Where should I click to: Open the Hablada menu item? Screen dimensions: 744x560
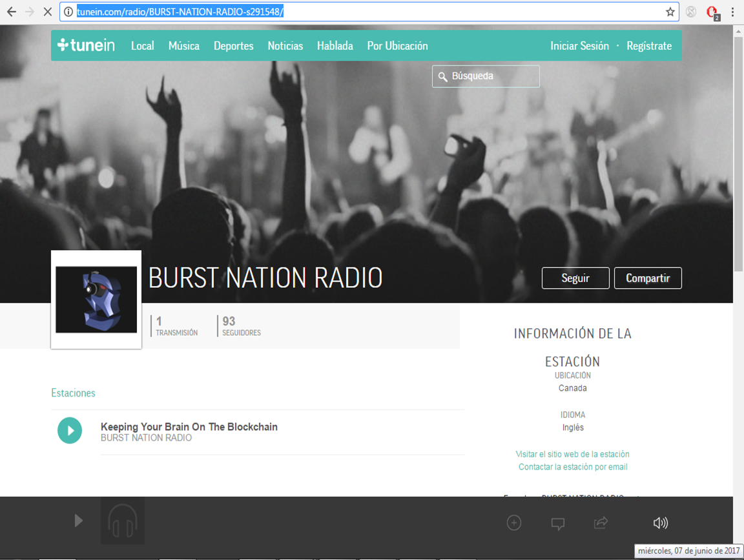point(335,46)
